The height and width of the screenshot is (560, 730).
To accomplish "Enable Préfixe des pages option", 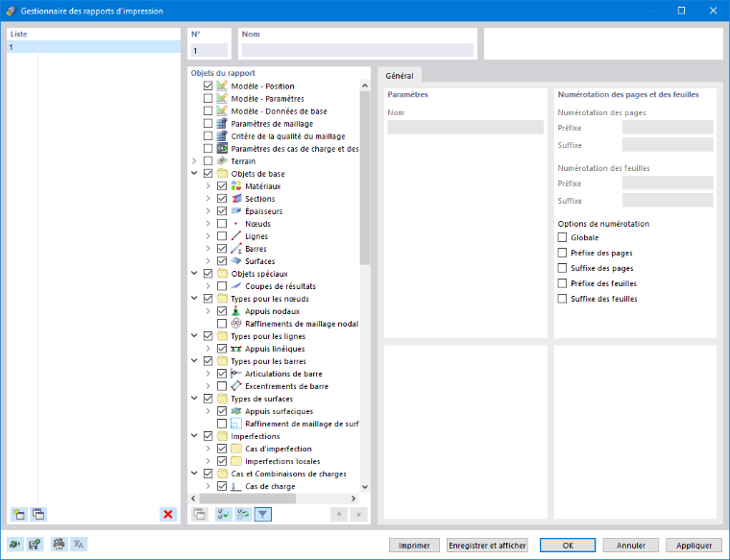I will (563, 253).
